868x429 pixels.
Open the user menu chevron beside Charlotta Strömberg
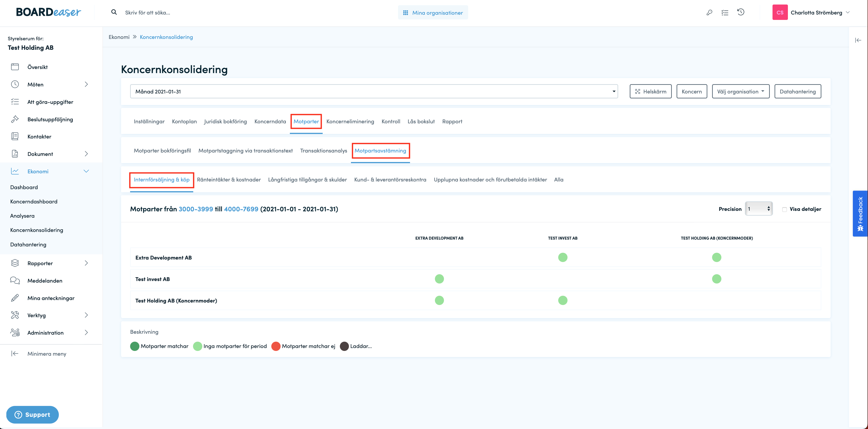pos(848,12)
